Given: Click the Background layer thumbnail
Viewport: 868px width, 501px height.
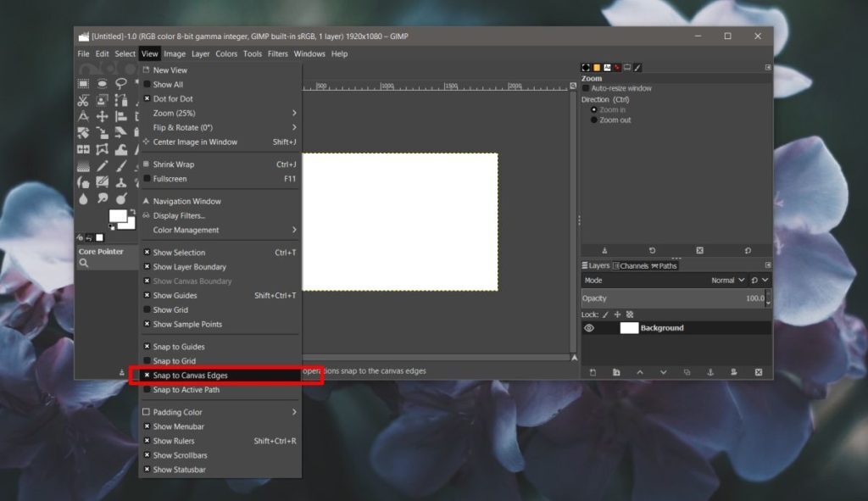Looking at the screenshot, I should 629,328.
